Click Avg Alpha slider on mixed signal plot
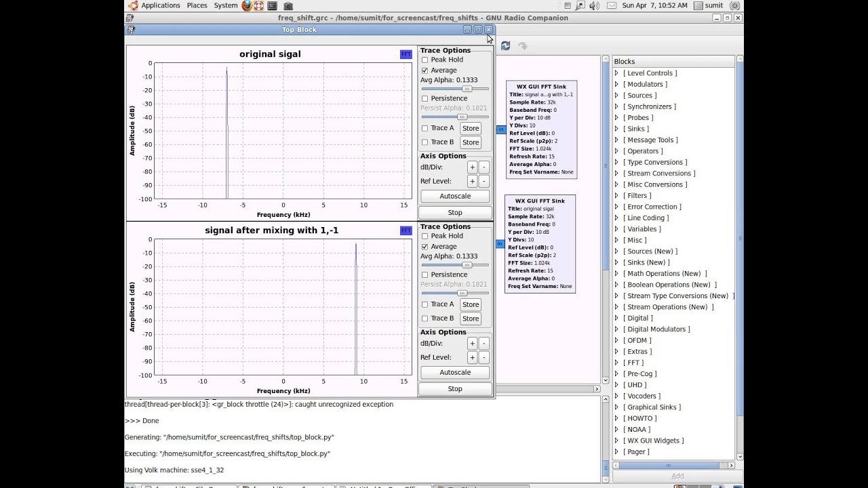868x488 pixels. click(455, 265)
